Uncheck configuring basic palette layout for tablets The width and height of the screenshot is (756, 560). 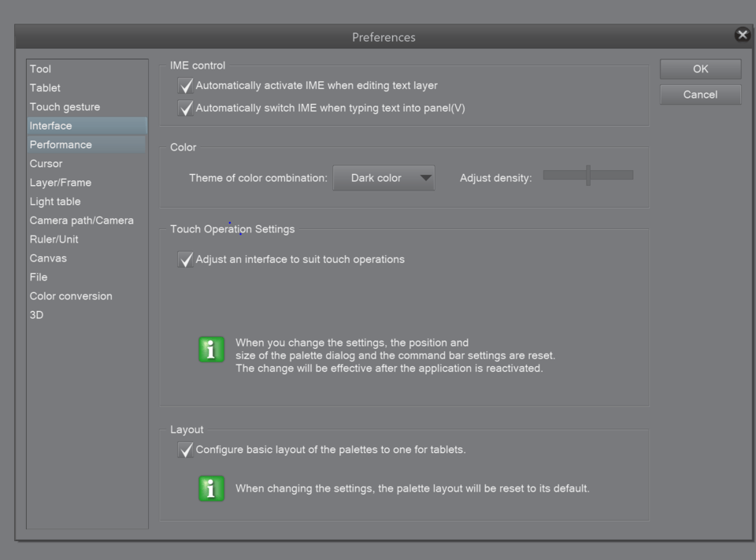(x=186, y=450)
